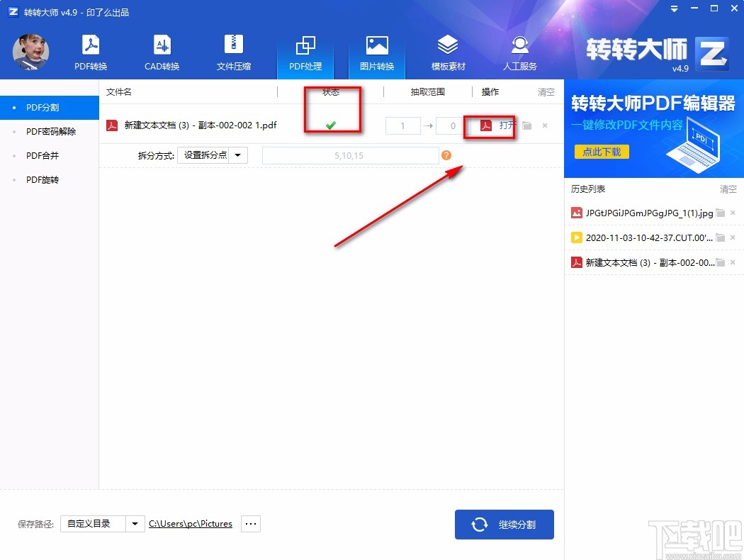The image size is (744, 560).
Task: Click 继续分割 to continue splitting
Action: 505,525
